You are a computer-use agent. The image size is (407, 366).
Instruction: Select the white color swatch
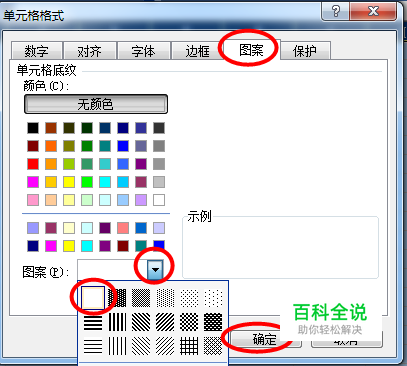159,200
